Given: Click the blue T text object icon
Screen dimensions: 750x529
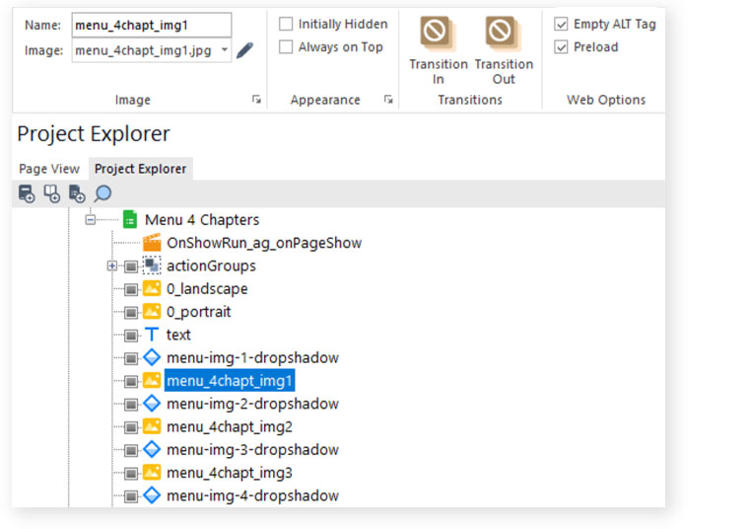Looking at the screenshot, I should pos(152,335).
